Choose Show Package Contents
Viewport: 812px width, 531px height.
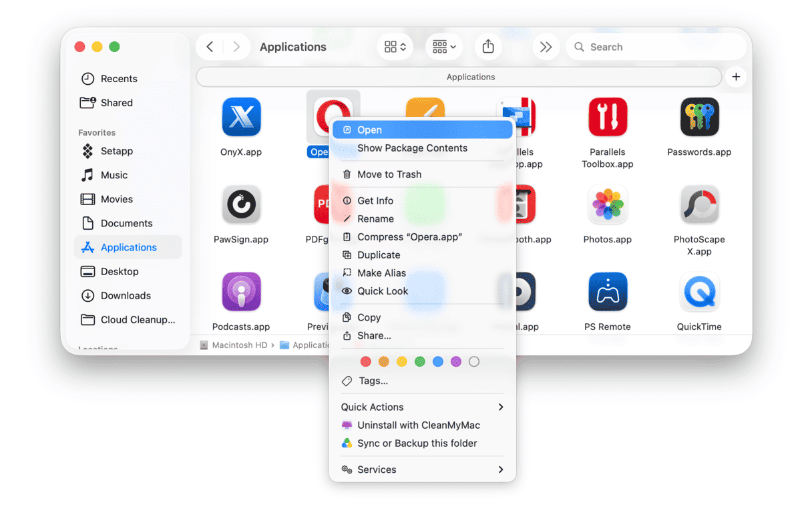click(x=422, y=148)
